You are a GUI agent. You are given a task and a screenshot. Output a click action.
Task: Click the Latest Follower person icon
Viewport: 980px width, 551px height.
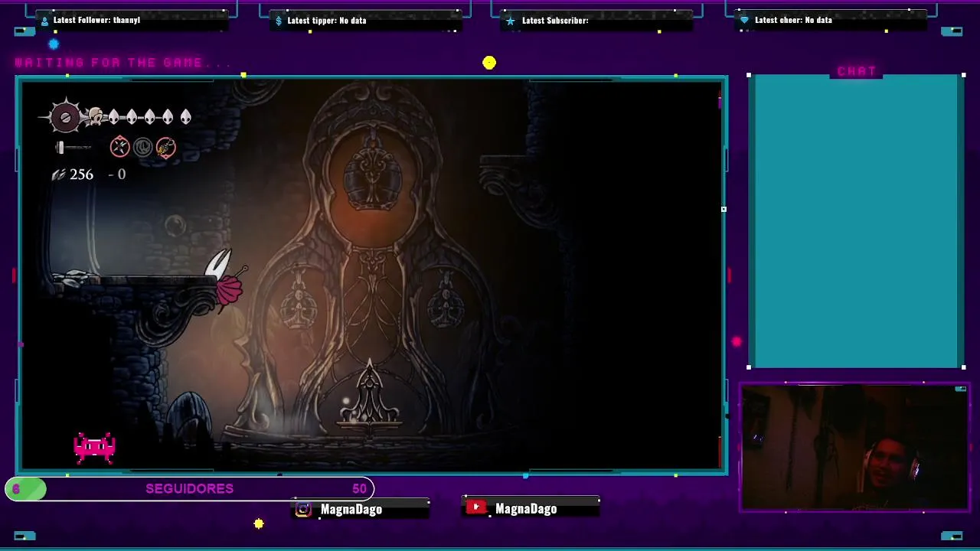coord(44,21)
